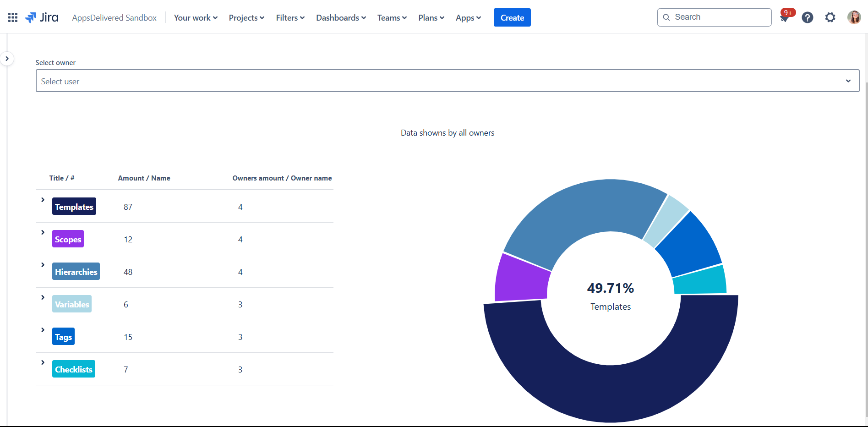Image resolution: width=868 pixels, height=427 pixels.
Task: Click the user profile avatar
Action: tap(854, 17)
